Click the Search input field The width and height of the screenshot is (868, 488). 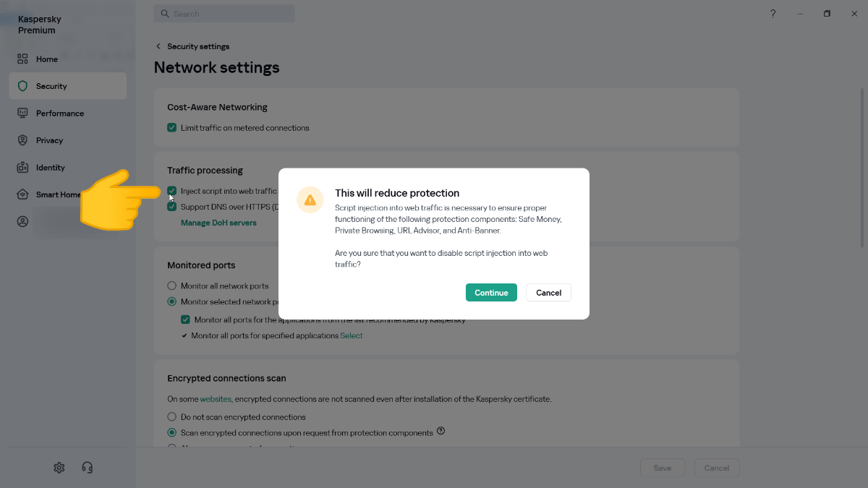click(x=224, y=14)
